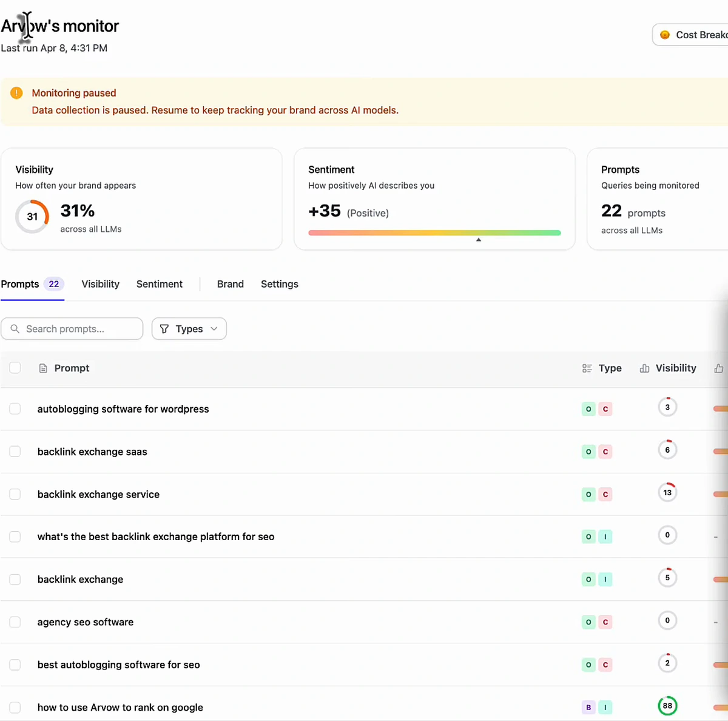728x721 pixels.
Task: Check how to use Arvow to rank row
Action: [x=15, y=708]
